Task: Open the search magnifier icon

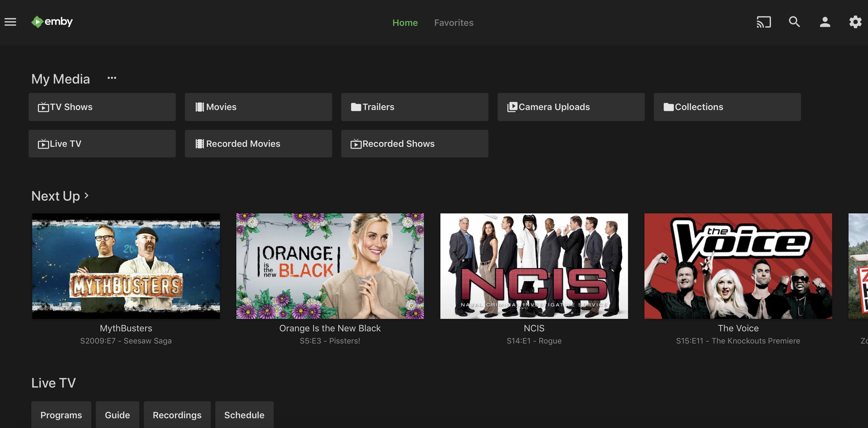Action: pos(794,22)
